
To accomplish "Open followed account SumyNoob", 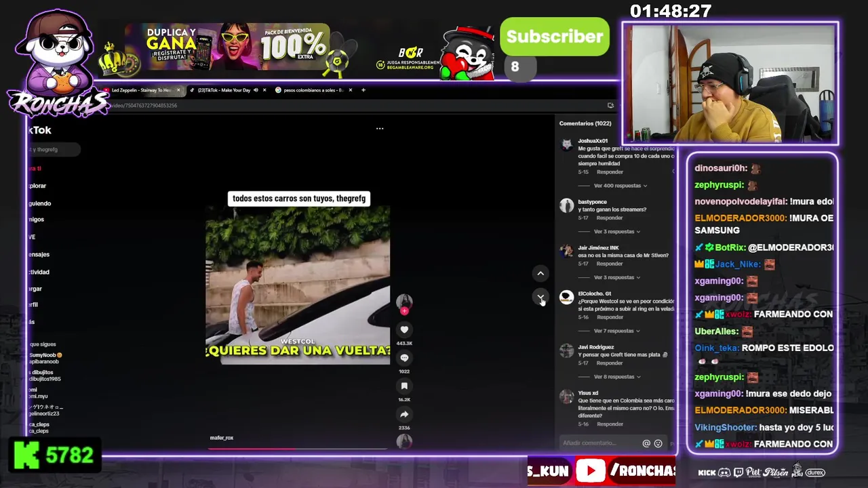I will tap(45, 359).
